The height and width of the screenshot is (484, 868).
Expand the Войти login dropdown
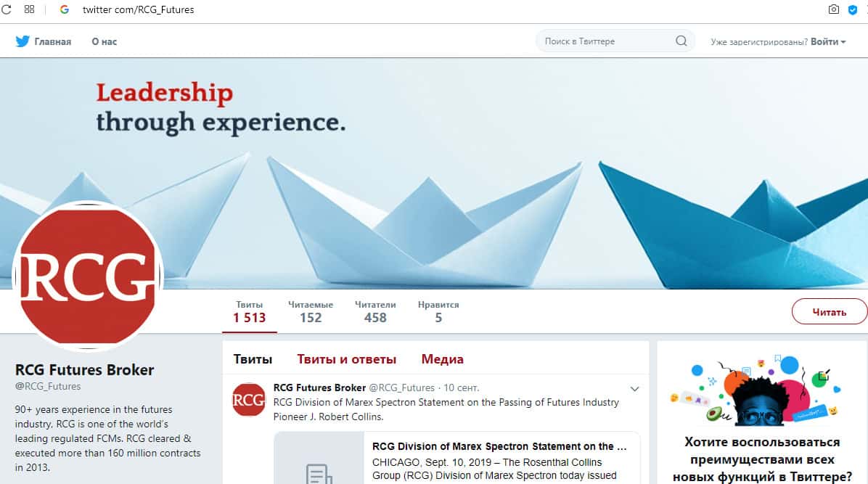[828, 41]
